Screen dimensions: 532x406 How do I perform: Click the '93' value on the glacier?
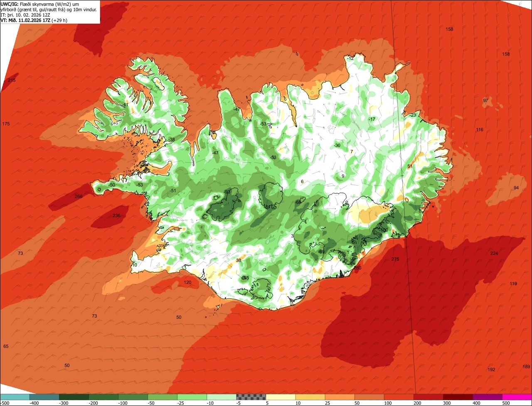click(x=227, y=192)
